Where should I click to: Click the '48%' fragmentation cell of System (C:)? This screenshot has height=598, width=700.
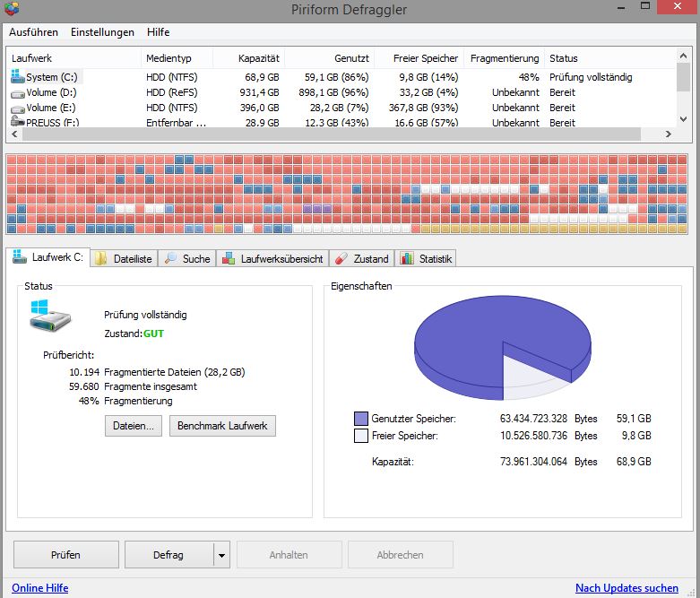point(529,77)
